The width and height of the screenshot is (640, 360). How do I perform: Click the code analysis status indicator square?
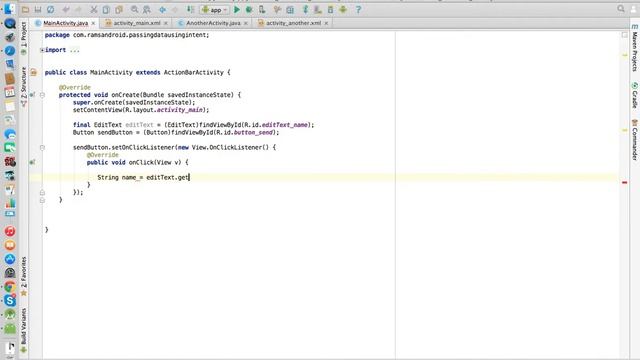pos(624,35)
